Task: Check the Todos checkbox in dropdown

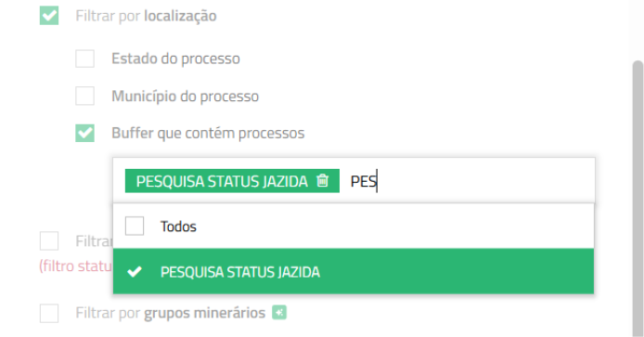Action: (x=135, y=226)
